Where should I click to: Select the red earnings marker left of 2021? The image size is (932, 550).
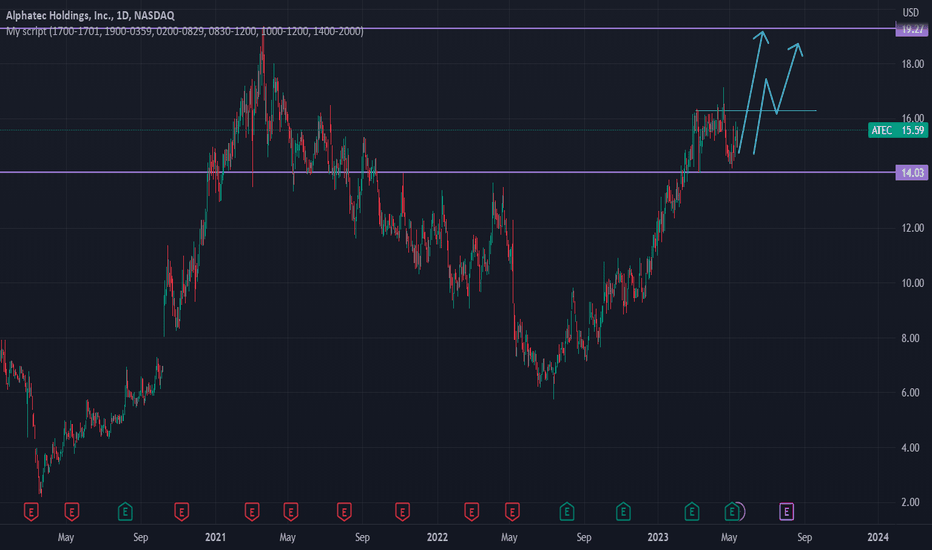pos(181,511)
